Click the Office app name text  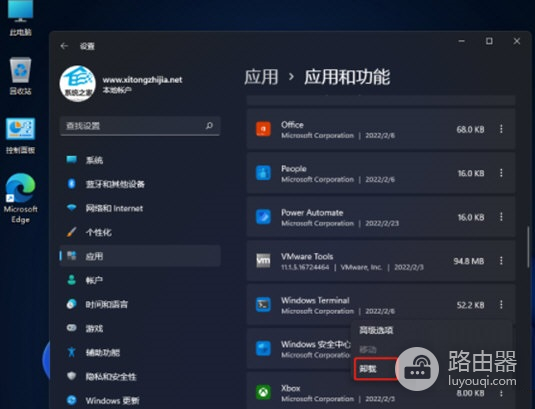292,125
